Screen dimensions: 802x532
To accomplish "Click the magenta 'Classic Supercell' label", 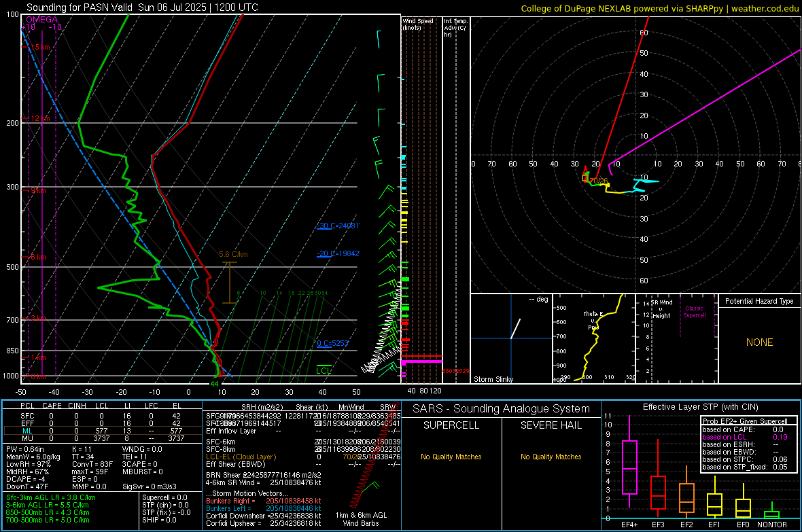I will tap(694, 312).
